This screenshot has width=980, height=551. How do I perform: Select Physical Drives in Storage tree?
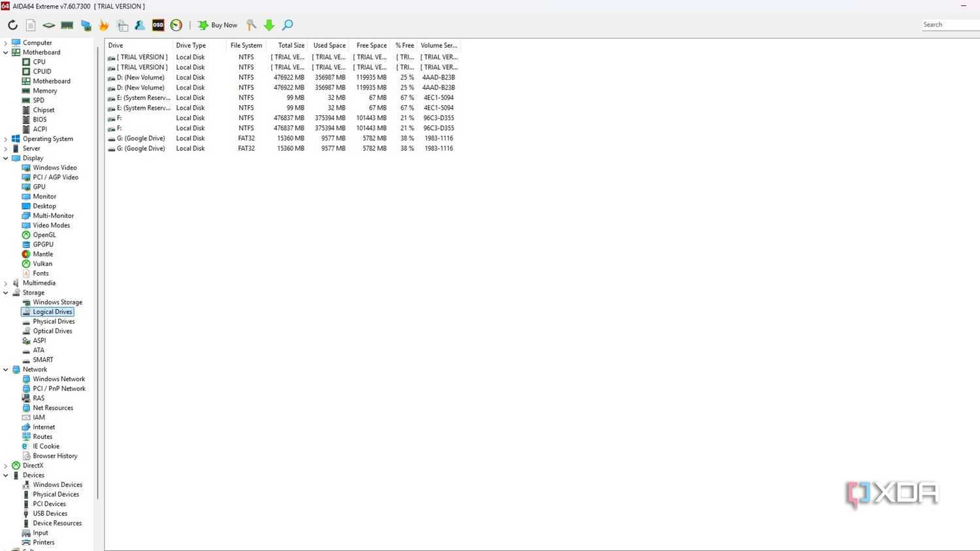[54, 321]
